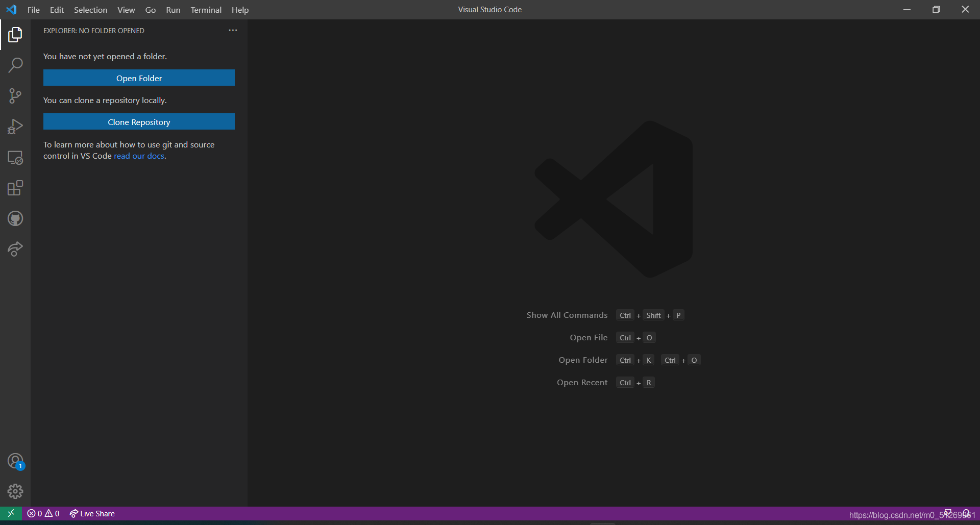This screenshot has width=980, height=525.
Task: Open the Explorer view in activity bar
Action: [x=15, y=35]
